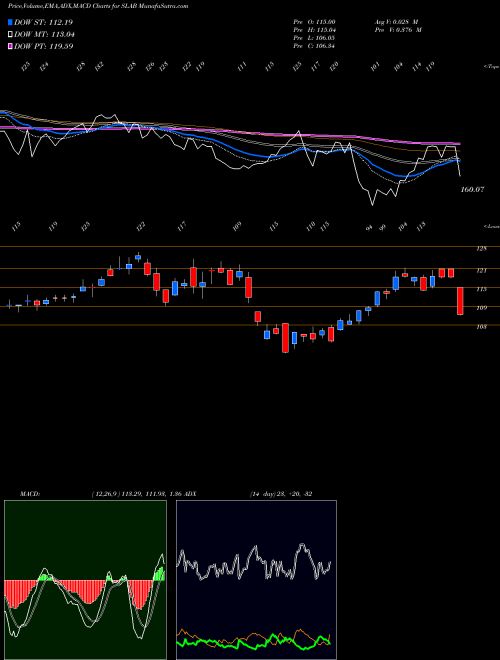The image size is (500, 660).
Task: Click the 'ADX' indicator label
Action: point(190,494)
